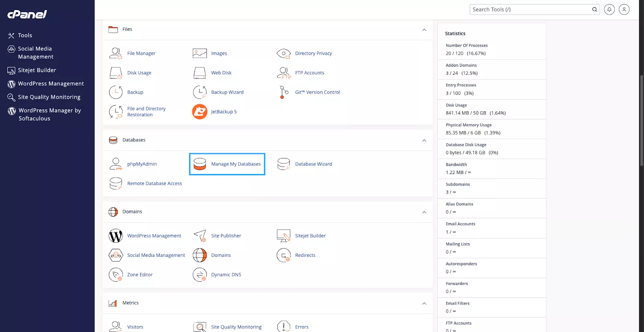Launch the orange JetBackup 5 icon
This screenshot has width=644, height=332.
(x=200, y=112)
